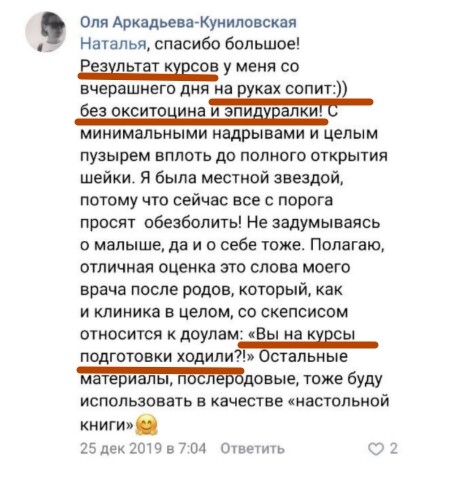Select the words подготовки ходили?!»
The image size is (451, 487).
(167, 356)
